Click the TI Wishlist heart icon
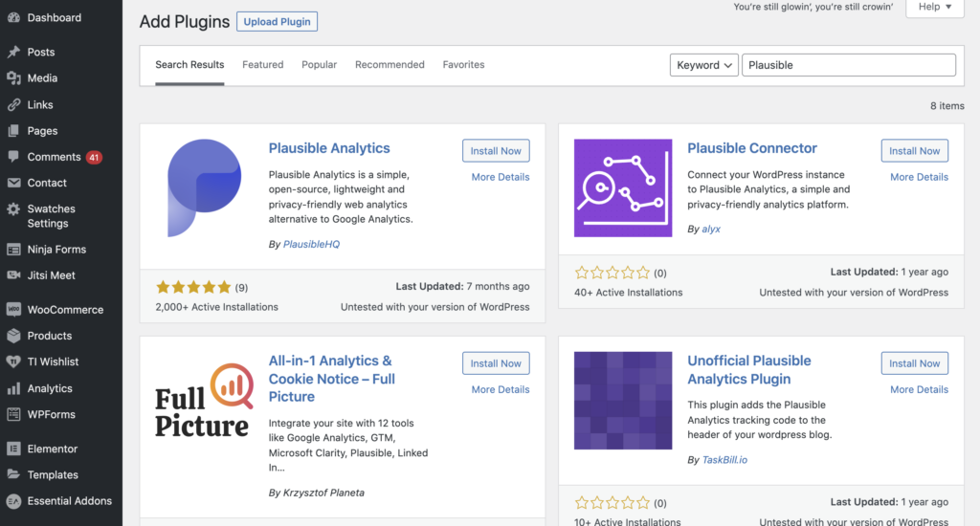 [13, 362]
